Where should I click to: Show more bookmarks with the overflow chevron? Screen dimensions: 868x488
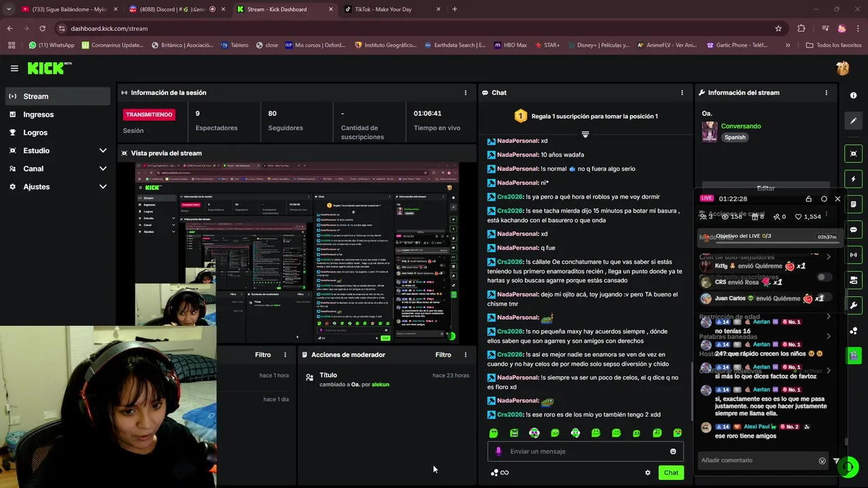pos(787,45)
